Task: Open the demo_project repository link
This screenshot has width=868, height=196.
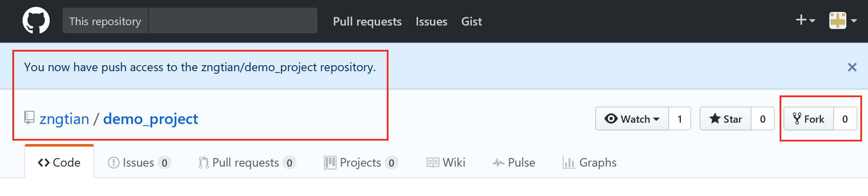Action: tap(150, 119)
